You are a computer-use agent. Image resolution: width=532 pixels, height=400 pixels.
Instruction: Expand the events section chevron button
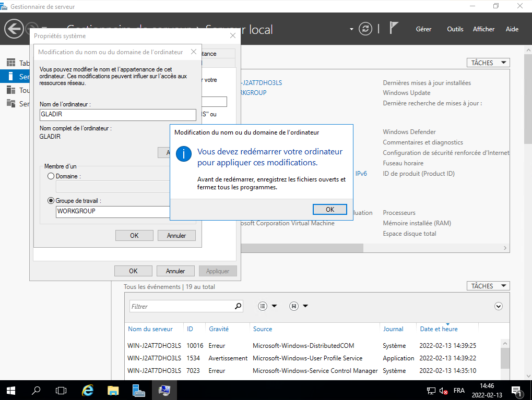coord(498,307)
